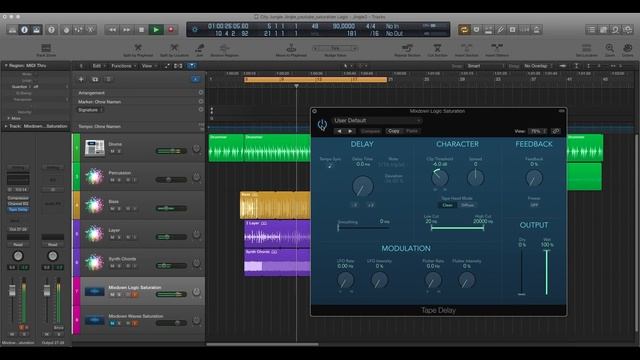Screen dimensions: 640x360
Task: Open the View menu in Tracks area
Action: (149, 66)
